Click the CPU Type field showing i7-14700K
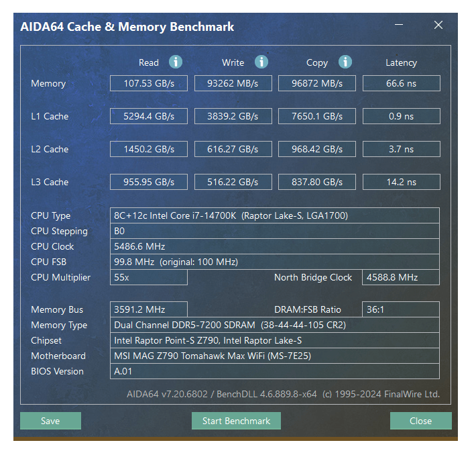476x455 pixels. [x=274, y=215]
